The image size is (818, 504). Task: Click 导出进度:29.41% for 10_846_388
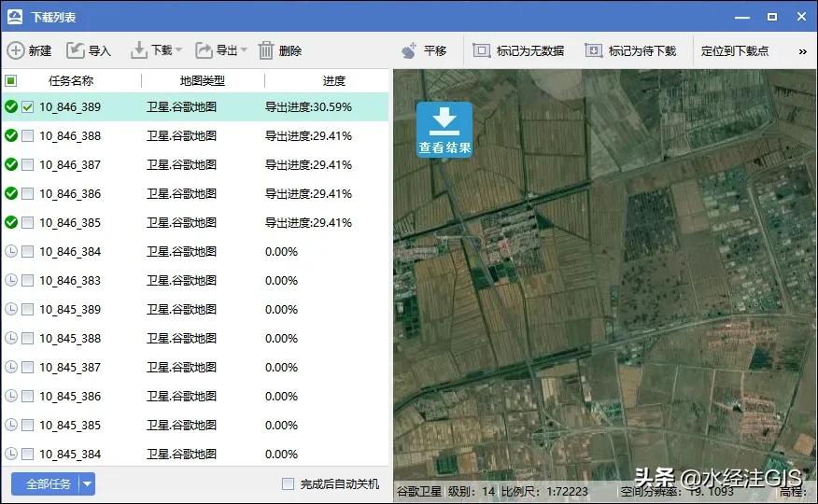[x=308, y=135]
